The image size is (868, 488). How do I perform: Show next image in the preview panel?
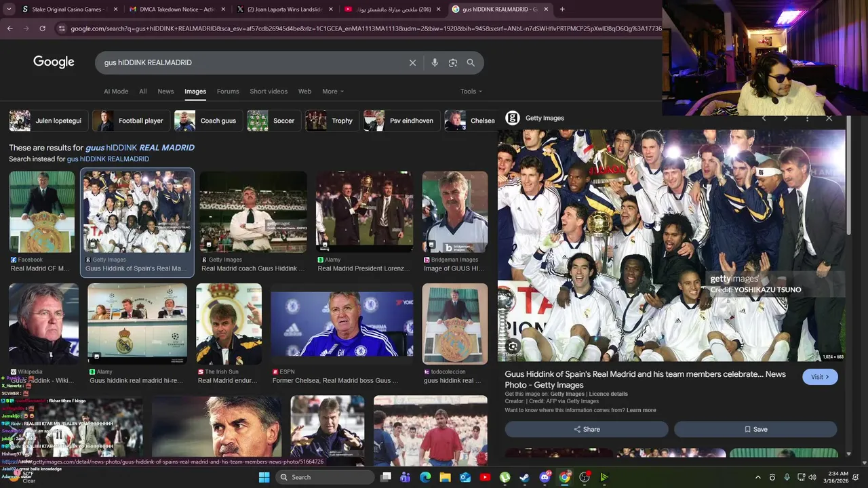tap(785, 118)
